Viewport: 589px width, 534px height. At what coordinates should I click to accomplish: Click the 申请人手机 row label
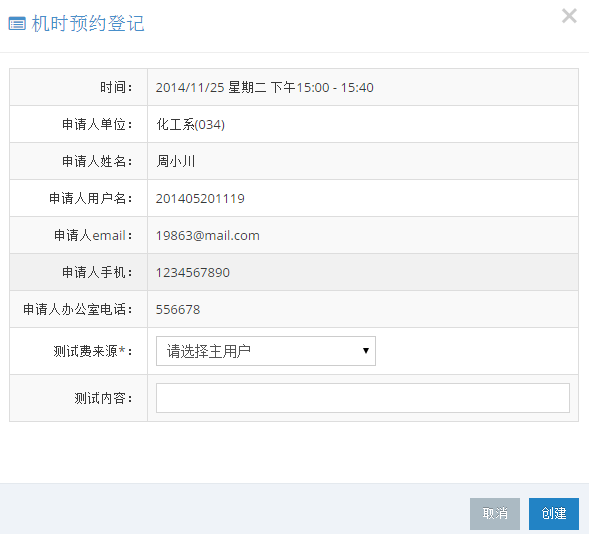tap(97, 272)
